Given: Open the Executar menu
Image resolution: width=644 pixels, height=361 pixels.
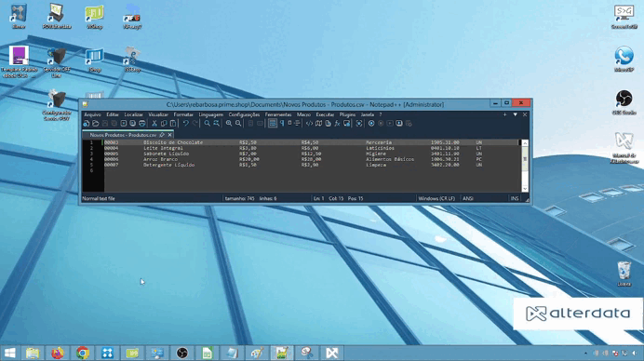Looking at the screenshot, I should (325, 114).
